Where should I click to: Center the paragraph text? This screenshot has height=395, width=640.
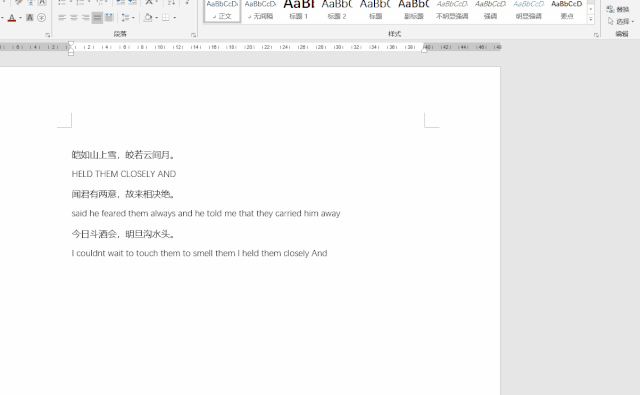74,18
